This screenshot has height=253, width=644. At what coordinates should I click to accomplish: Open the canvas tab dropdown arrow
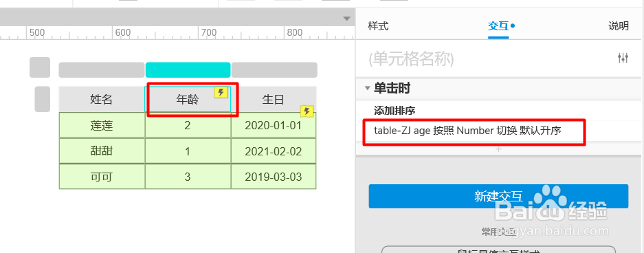point(347,19)
